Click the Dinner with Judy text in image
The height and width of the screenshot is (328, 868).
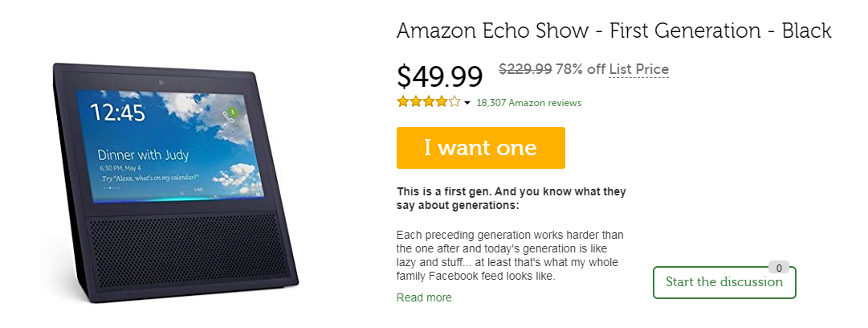click(144, 154)
